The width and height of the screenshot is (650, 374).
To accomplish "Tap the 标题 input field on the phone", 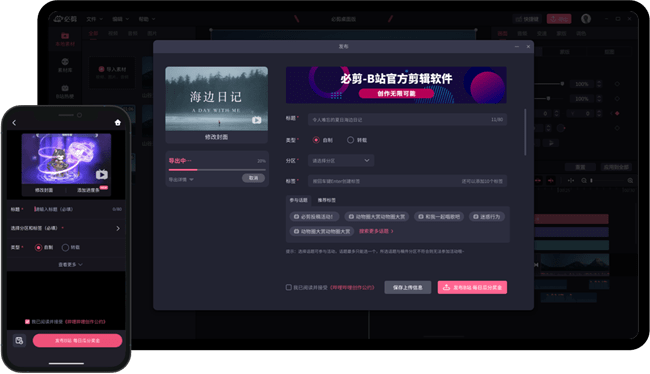I will coord(77,209).
